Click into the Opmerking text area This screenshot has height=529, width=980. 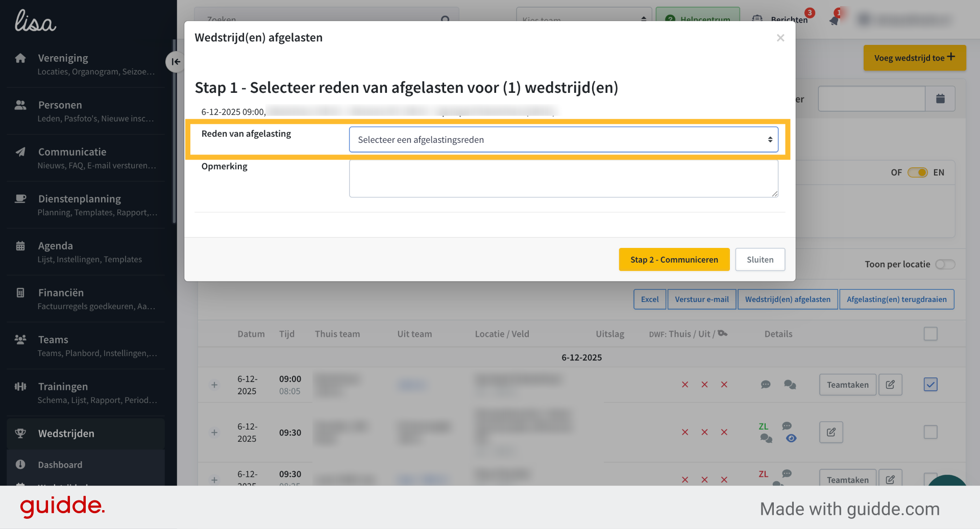click(x=563, y=179)
